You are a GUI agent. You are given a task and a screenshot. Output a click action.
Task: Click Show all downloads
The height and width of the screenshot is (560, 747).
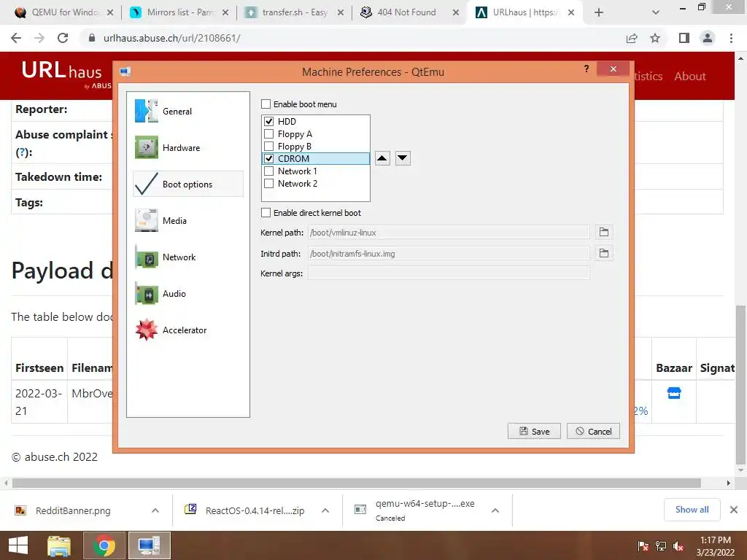click(x=692, y=510)
